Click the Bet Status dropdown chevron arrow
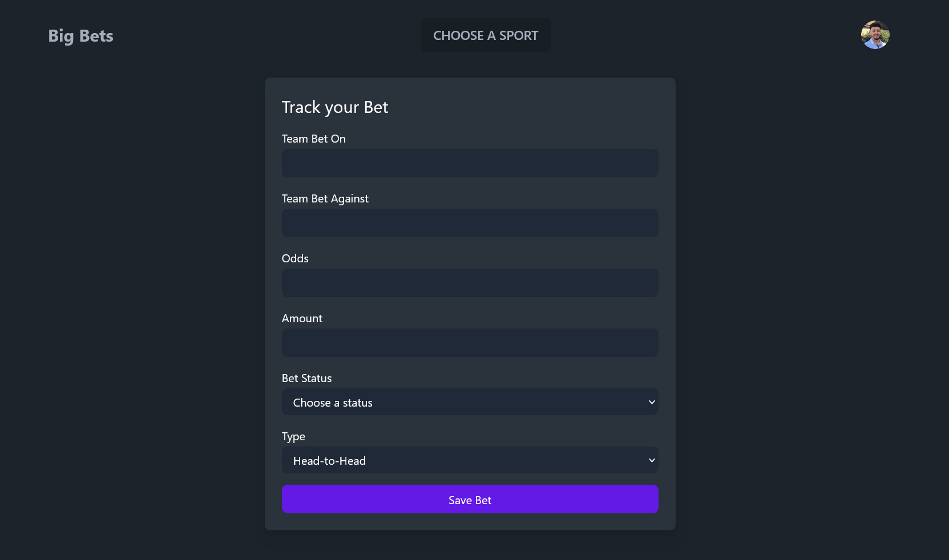 click(x=652, y=402)
